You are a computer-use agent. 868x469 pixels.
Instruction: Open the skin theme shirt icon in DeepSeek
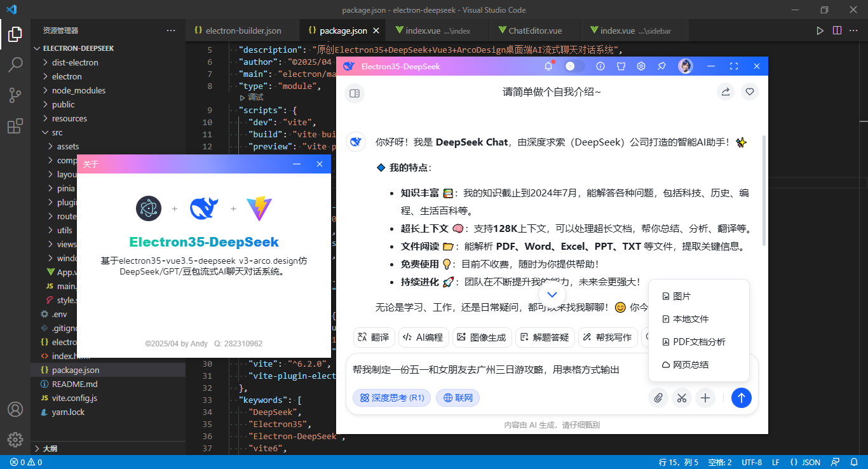pyautogui.click(x=621, y=66)
